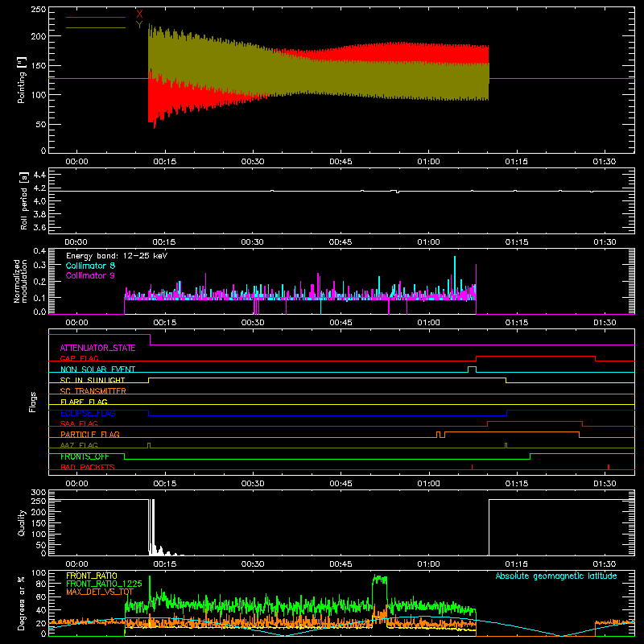Screen dimensions: 644x644
Task: Click the BAD_PACKETS flag label
Action: pyautogui.click(x=88, y=467)
